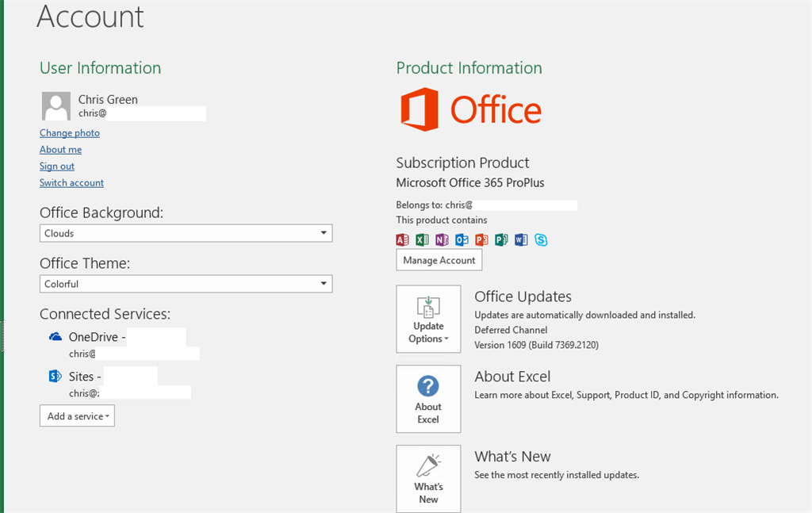Expand the Add a service menu
This screenshot has height=513, width=812.
click(77, 415)
